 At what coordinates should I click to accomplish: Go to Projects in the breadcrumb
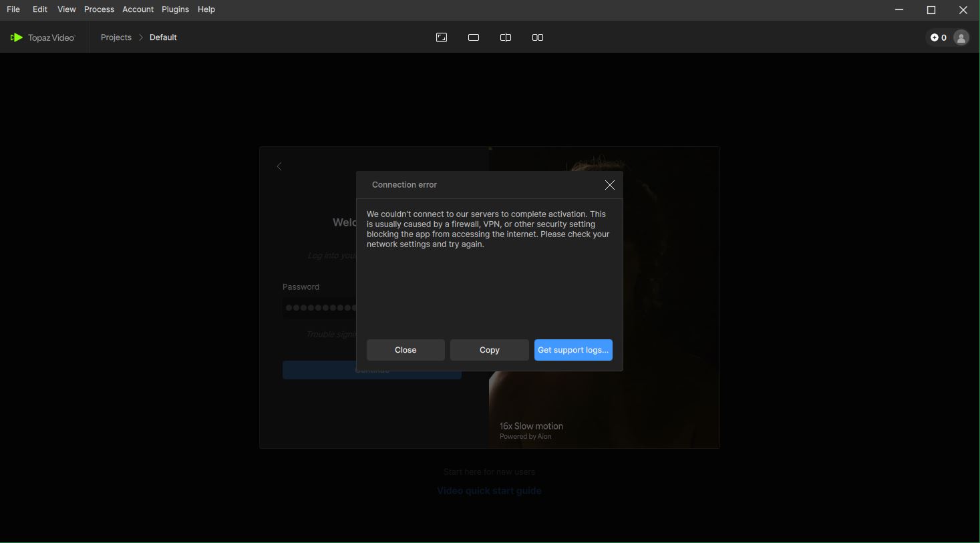pos(116,37)
